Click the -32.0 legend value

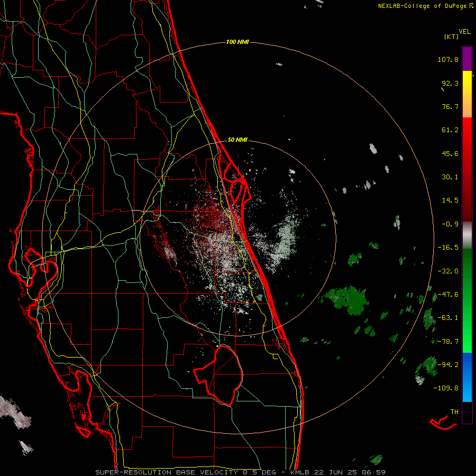point(448,271)
